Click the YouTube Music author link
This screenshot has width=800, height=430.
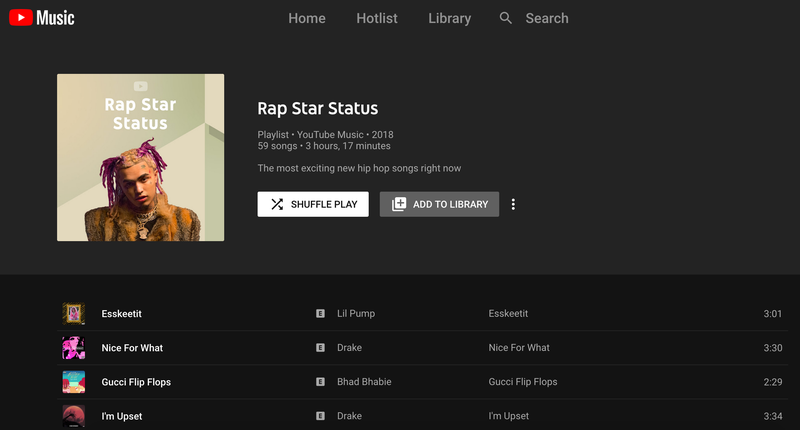[x=330, y=135]
